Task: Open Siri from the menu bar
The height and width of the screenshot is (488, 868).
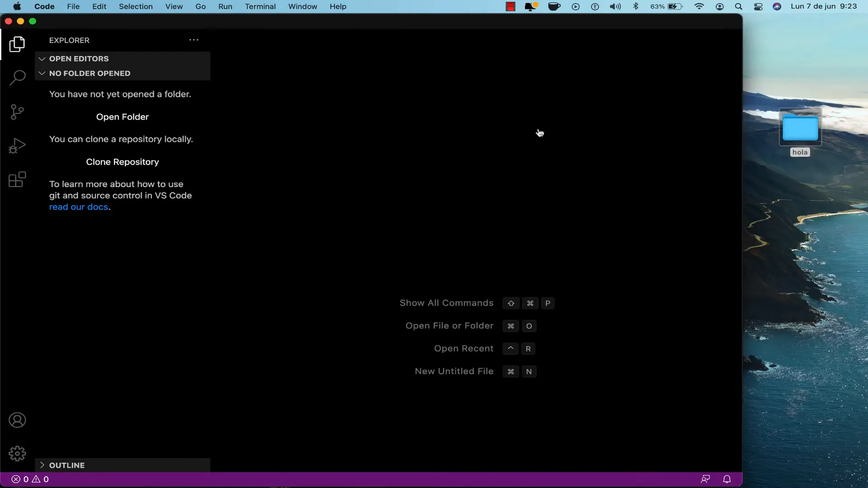Action: pos(777,7)
